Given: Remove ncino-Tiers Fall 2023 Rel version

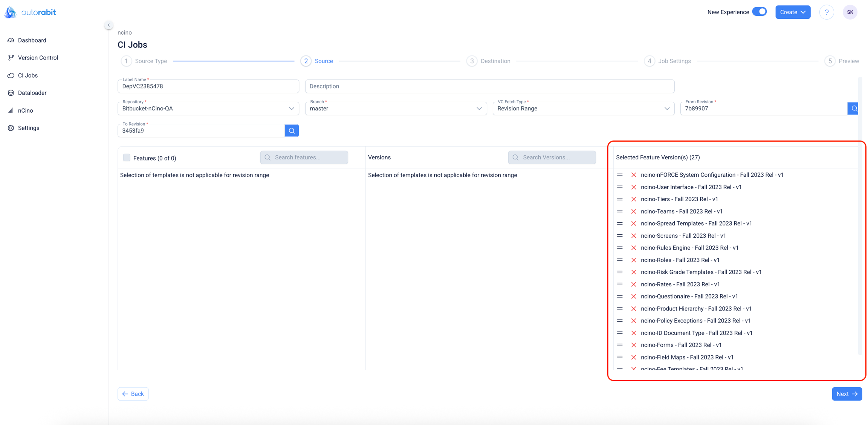Looking at the screenshot, I should coord(634,199).
